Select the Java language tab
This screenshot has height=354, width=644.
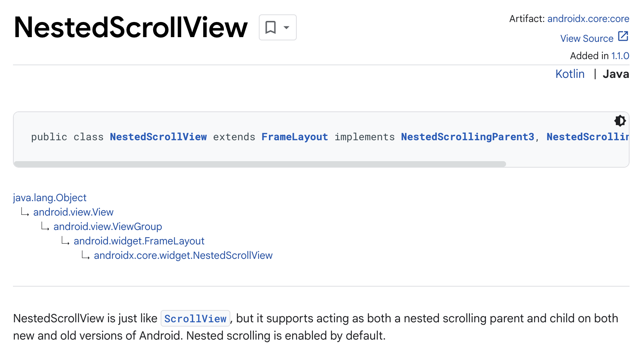(616, 74)
